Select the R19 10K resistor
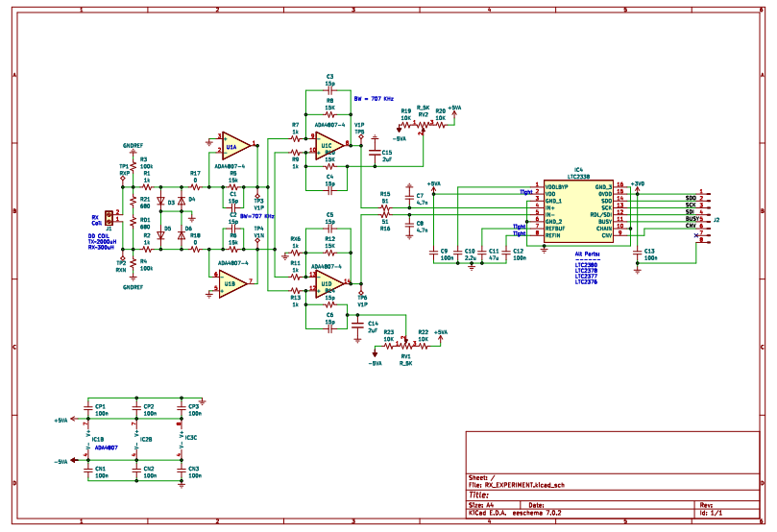 coord(406,125)
